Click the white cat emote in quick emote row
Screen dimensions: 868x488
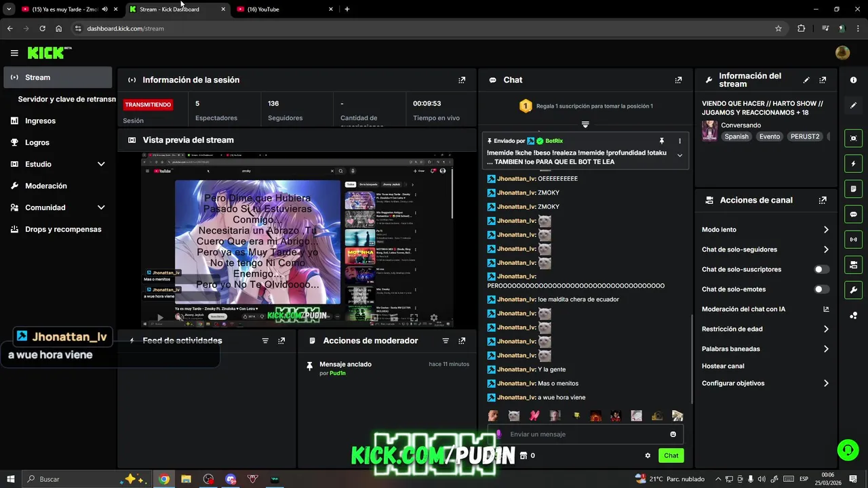(x=514, y=415)
